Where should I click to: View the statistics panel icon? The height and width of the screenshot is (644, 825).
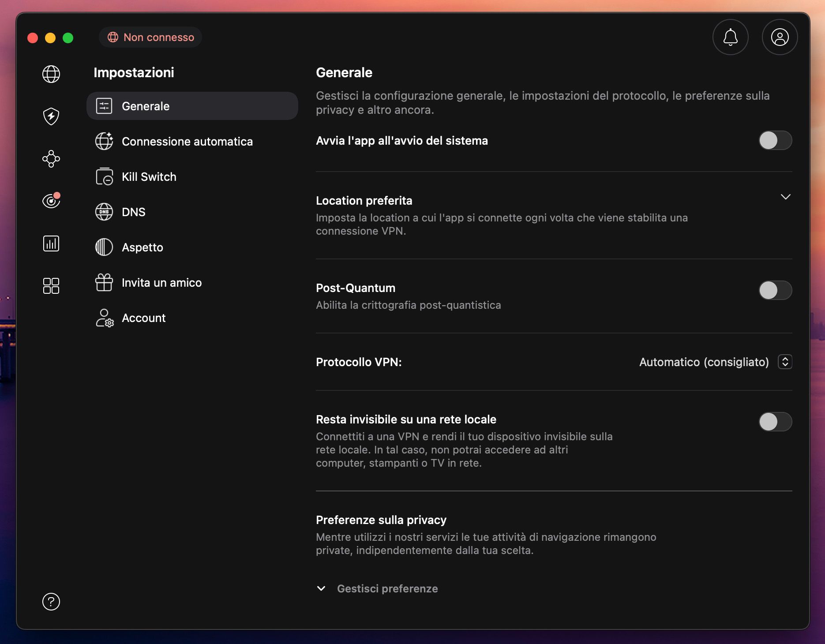point(51,243)
